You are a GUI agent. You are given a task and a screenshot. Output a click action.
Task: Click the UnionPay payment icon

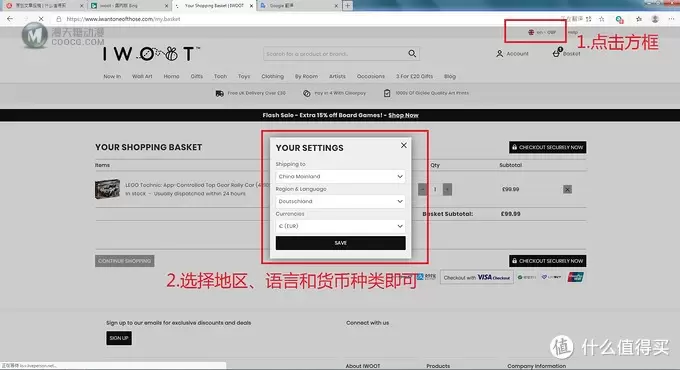(575, 277)
